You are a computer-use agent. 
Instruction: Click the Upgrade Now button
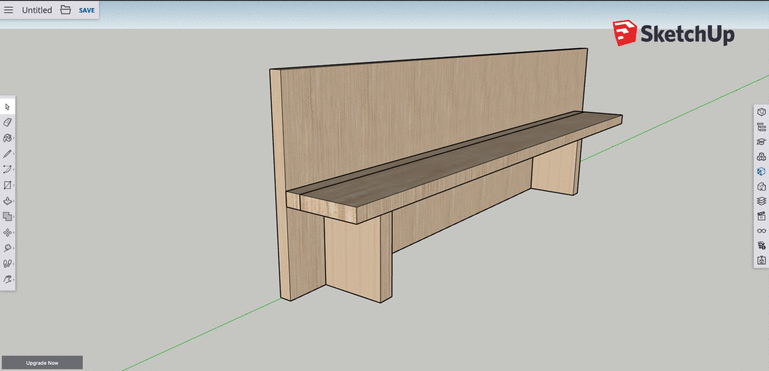pyautogui.click(x=42, y=363)
